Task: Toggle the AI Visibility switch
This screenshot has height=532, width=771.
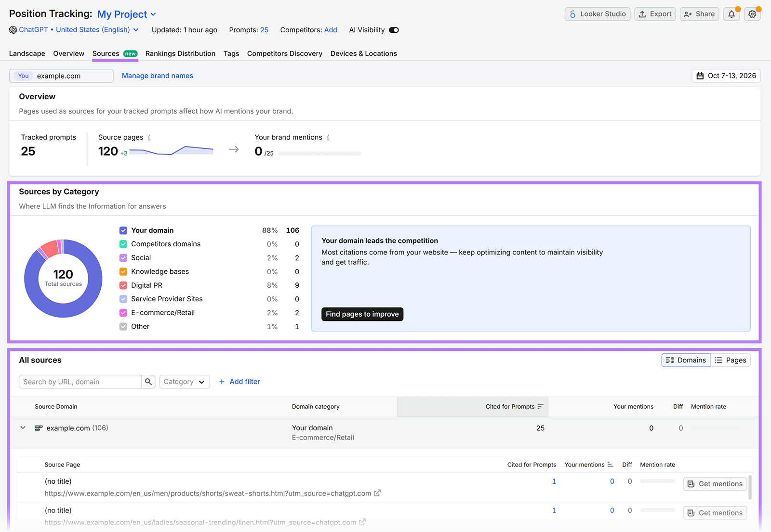Action: tap(394, 30)
